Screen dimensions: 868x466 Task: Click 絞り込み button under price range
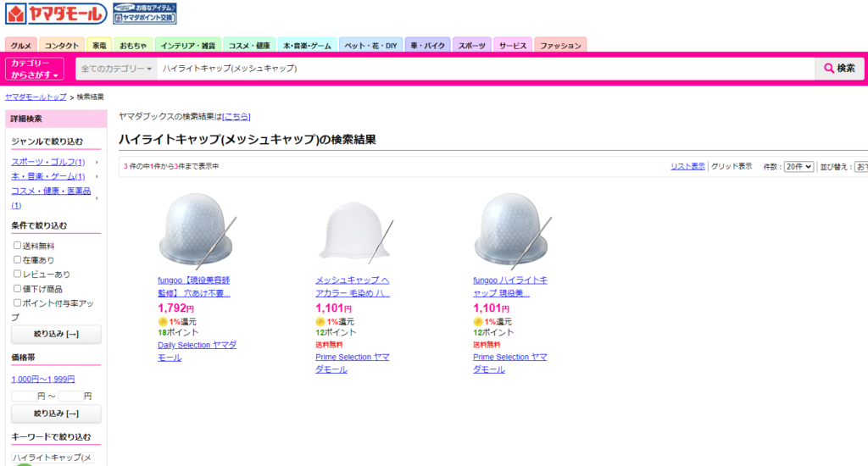[56, 413]
